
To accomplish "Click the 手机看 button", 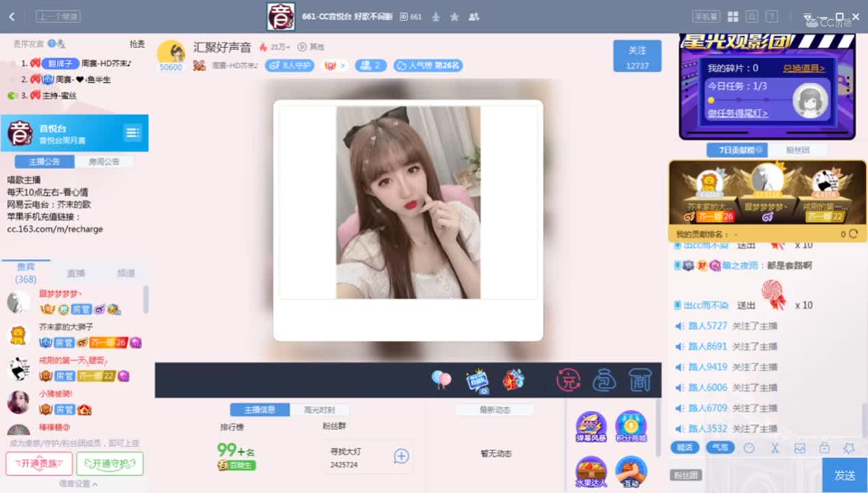I will coord(706,16).
